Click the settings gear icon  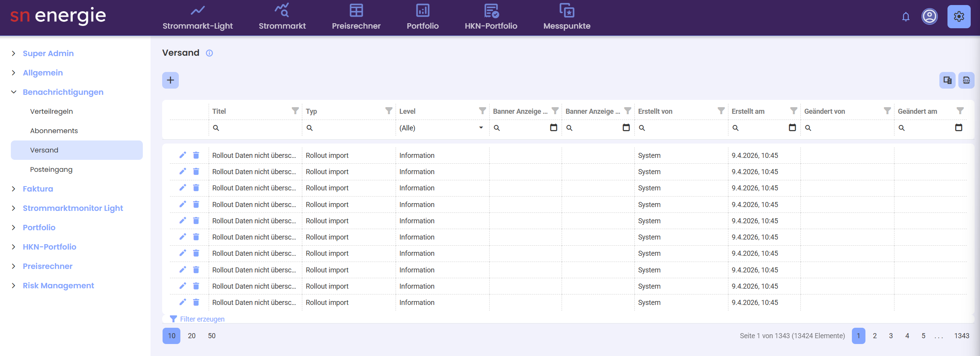959,17
